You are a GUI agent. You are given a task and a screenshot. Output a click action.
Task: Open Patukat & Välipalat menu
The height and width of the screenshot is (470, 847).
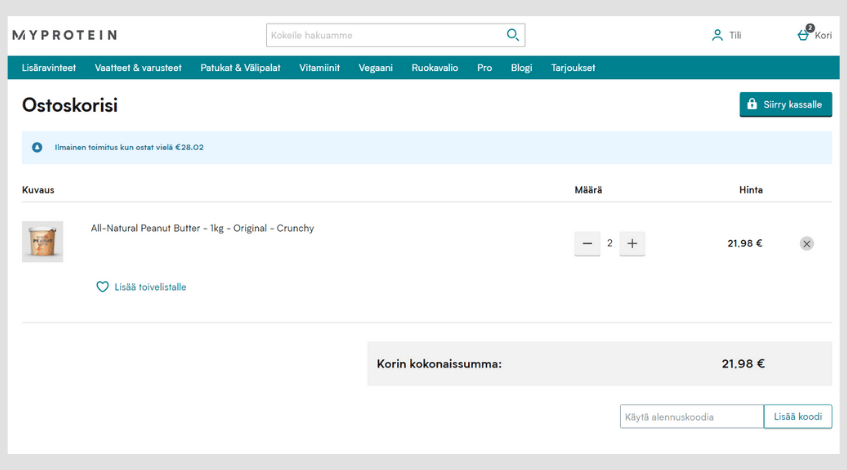[240, 68]
